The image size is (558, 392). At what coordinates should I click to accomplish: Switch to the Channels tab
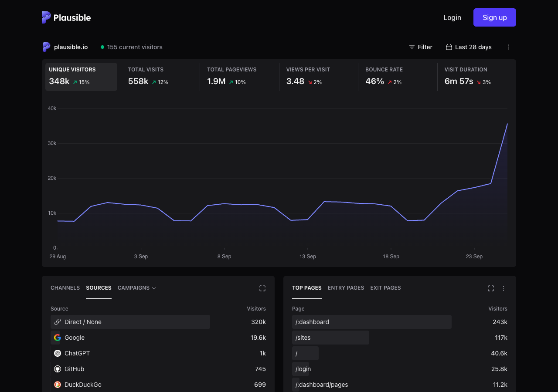click(x=65, y=288)
